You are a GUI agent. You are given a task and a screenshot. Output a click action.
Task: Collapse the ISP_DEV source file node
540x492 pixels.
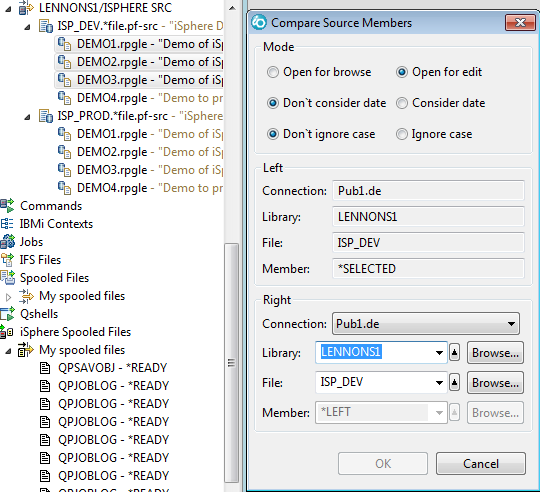(x=28, y=27)
